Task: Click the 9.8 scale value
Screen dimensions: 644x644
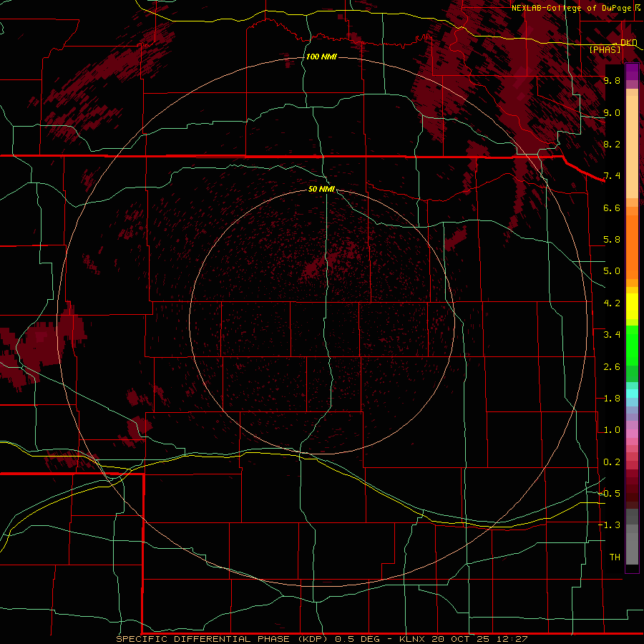Action: coord(612,81)
